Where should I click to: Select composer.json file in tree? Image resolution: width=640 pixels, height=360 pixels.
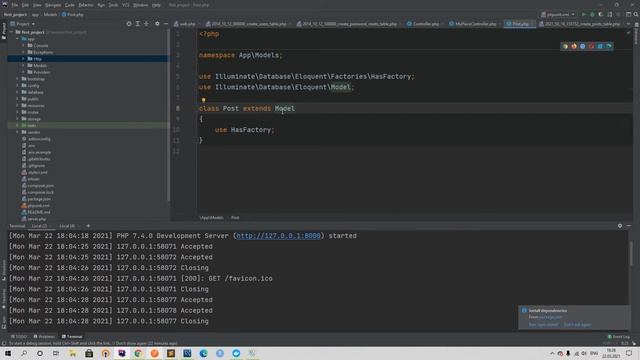pos(38,186)
